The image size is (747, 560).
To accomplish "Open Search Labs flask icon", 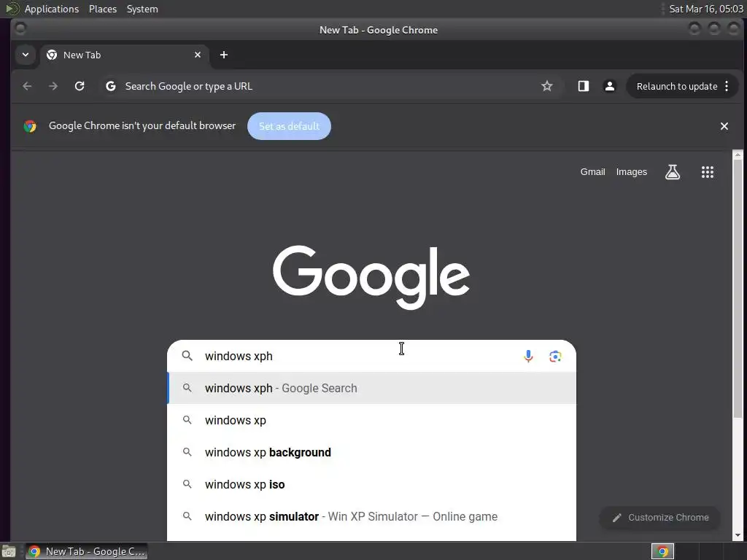I will (x=672, y=172).
